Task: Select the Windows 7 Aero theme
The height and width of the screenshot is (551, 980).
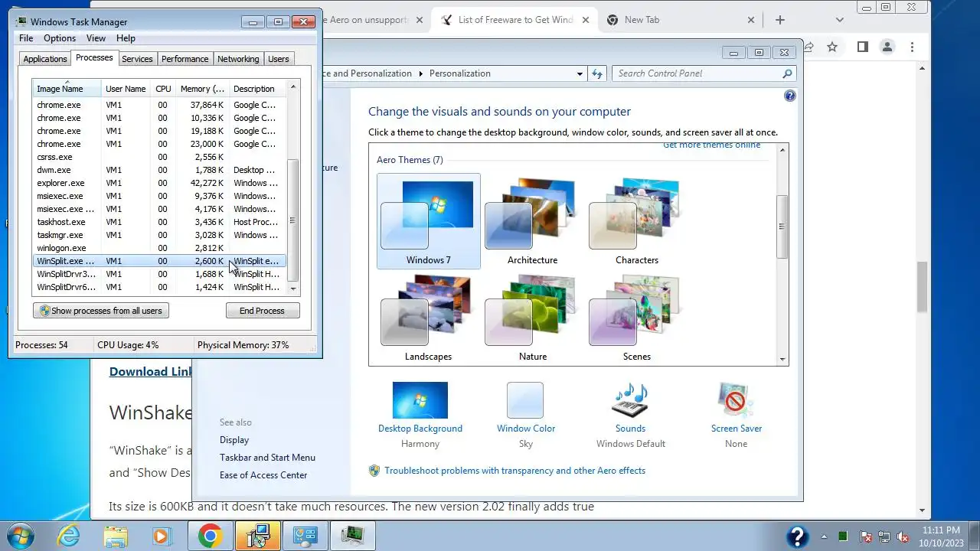Action: (429, 221)
